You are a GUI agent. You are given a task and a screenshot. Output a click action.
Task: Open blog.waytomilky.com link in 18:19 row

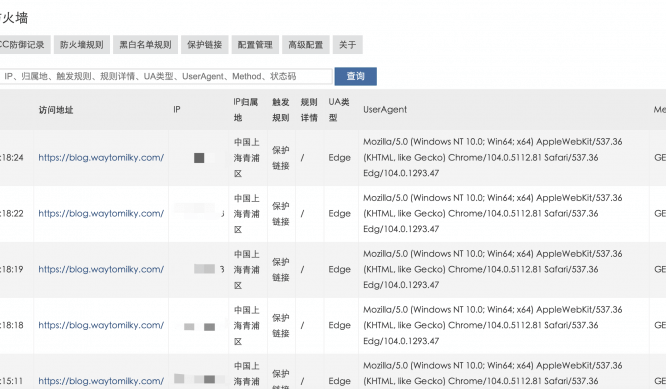[x=101, y=269]
